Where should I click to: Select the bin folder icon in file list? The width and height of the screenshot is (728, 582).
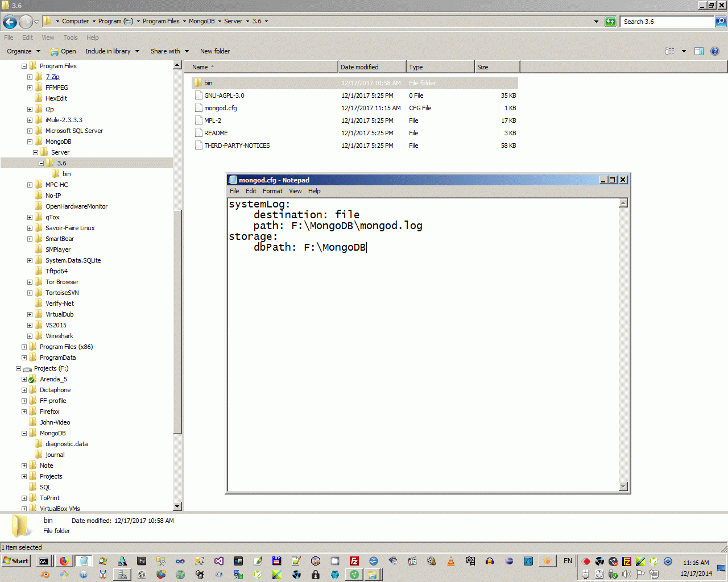click(198, 83)
